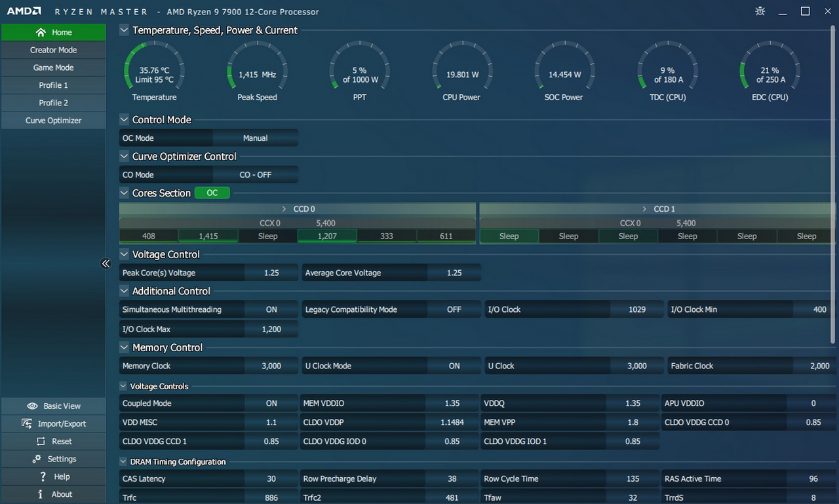Open the About button
This screenshot has width=839, height=504.
tap(53, 495)
